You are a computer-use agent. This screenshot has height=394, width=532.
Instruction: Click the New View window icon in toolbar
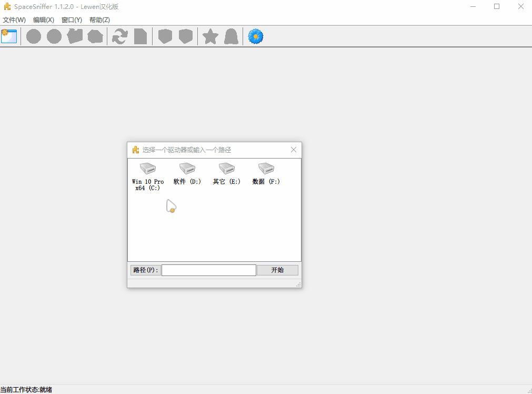(9, 36)
